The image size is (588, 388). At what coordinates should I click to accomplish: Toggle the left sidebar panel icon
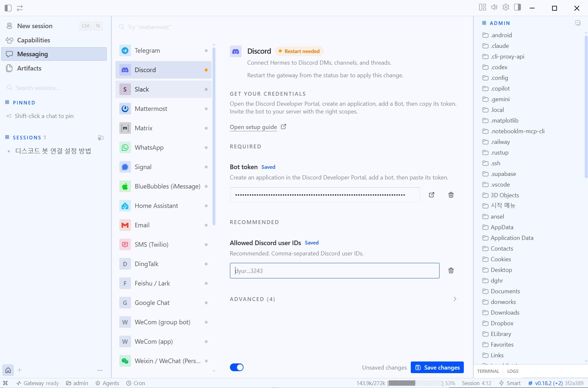pos(8,8)
